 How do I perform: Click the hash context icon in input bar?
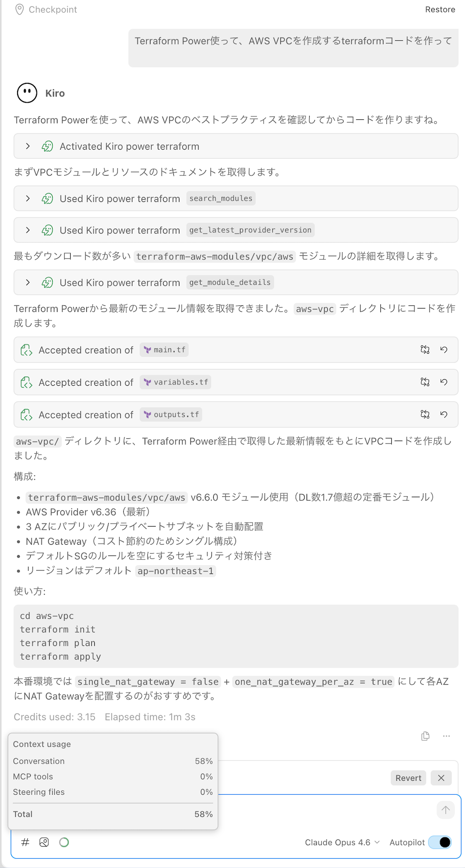coord(25,842)
